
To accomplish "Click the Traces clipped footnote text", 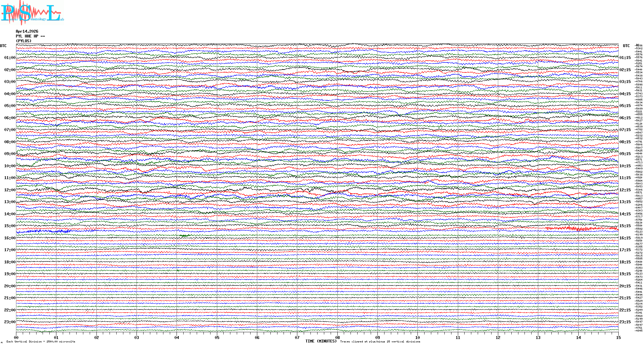I will [380, 342].
